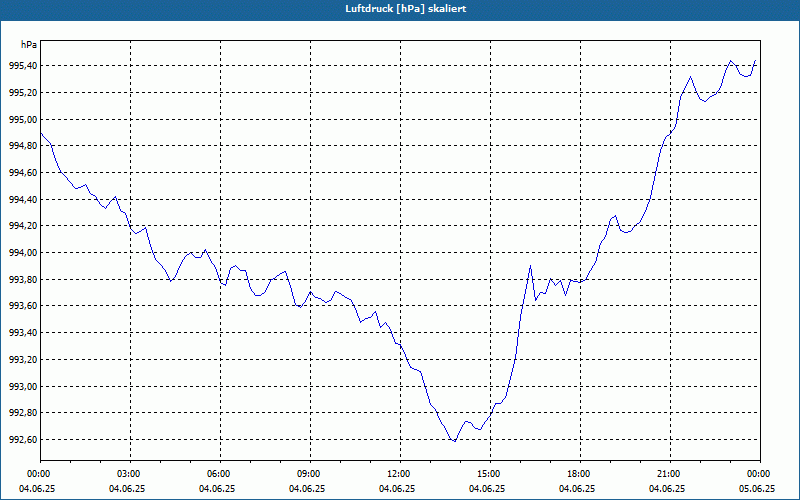Image resolution: width=800 pixels, height=500 pixels.
Task: Click the 995,00 axis value
Action: click(23, 119)
